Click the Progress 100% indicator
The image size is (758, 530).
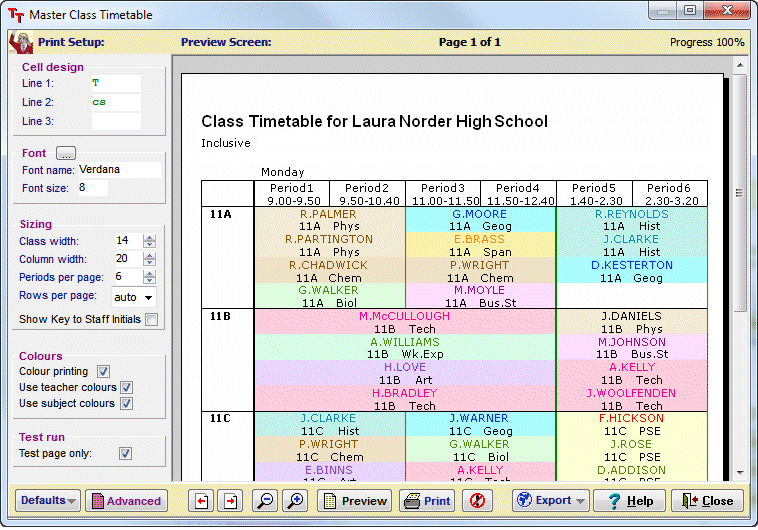tap(707, 43)
